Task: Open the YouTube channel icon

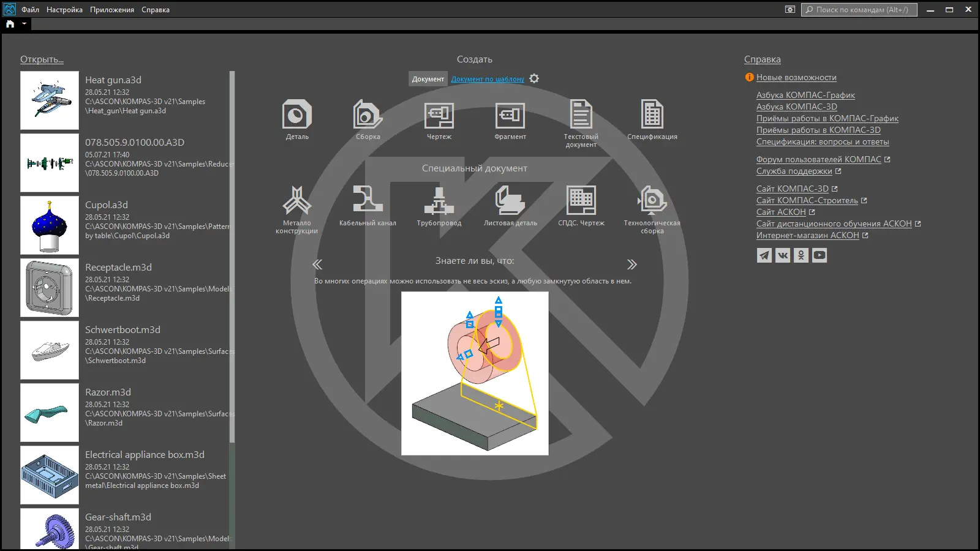Action: 820,255
